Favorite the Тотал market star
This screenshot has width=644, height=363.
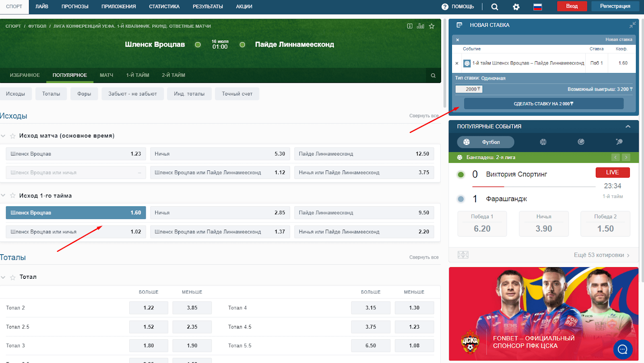pyautogui.click(x=13, y=277)
